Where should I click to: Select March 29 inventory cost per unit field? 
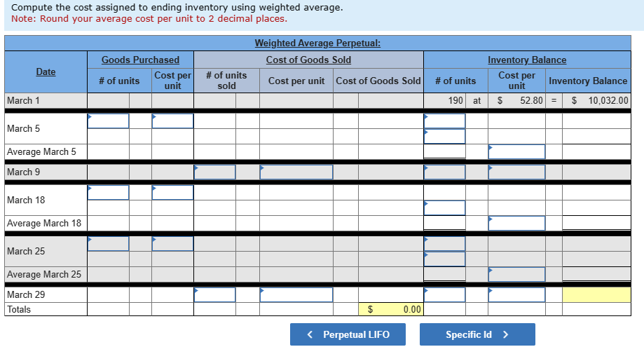tap(516, 294)
